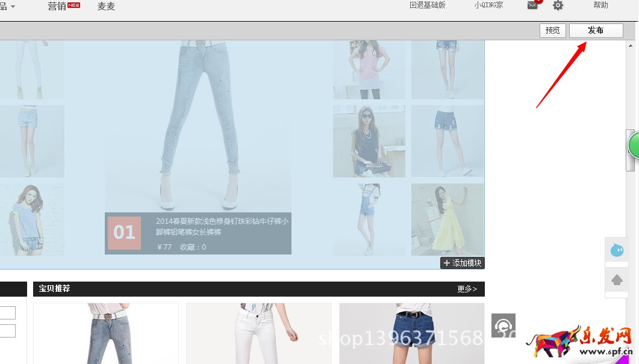Open the dropdown arrow beside 品
639x364 pixels.
(13, 7)
